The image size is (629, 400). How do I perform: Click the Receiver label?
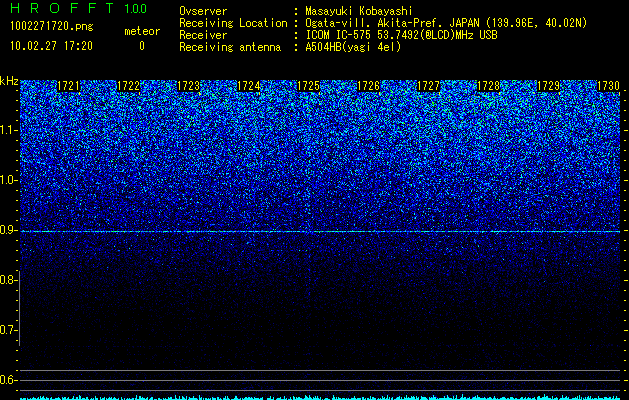[x=203, y=35]
